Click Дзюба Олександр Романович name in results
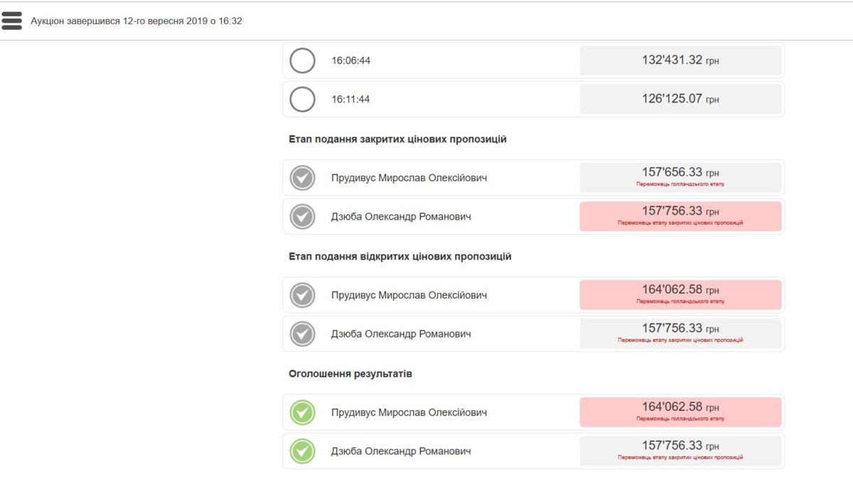Screen dimensions: 853x504 click(x=401, y=451)
